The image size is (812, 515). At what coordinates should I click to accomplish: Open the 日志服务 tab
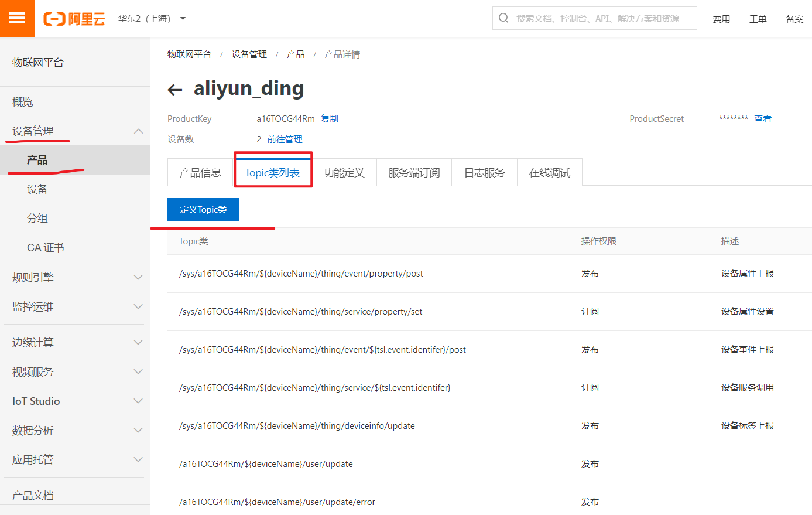(484, 172)
